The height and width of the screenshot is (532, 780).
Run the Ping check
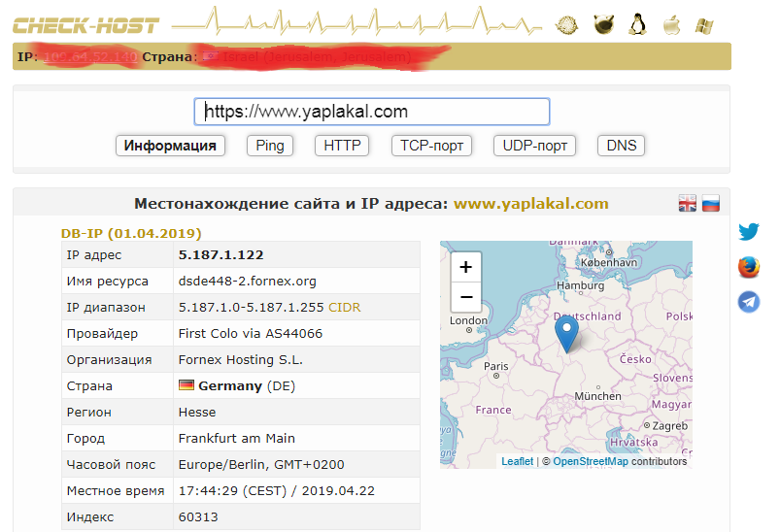coord(270,146)
